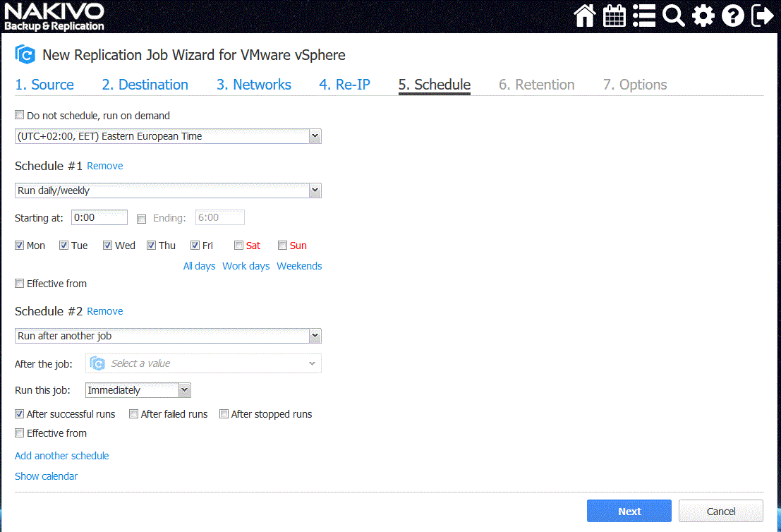Image resolution: width=781 pixels, height=532 pixels.
Task: Enable Do not schedule, run on demand
Action: tap(20, 115)
